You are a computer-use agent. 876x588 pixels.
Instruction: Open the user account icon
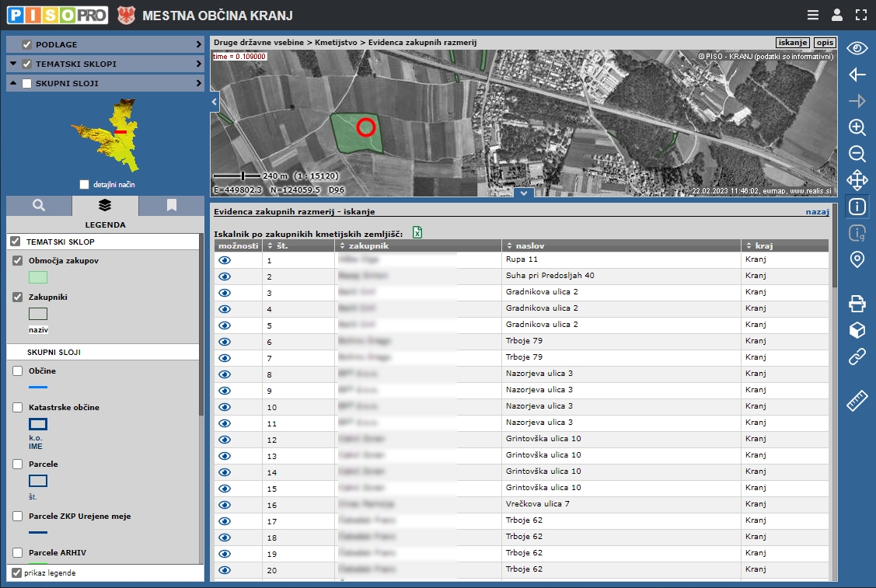[836, 15]
